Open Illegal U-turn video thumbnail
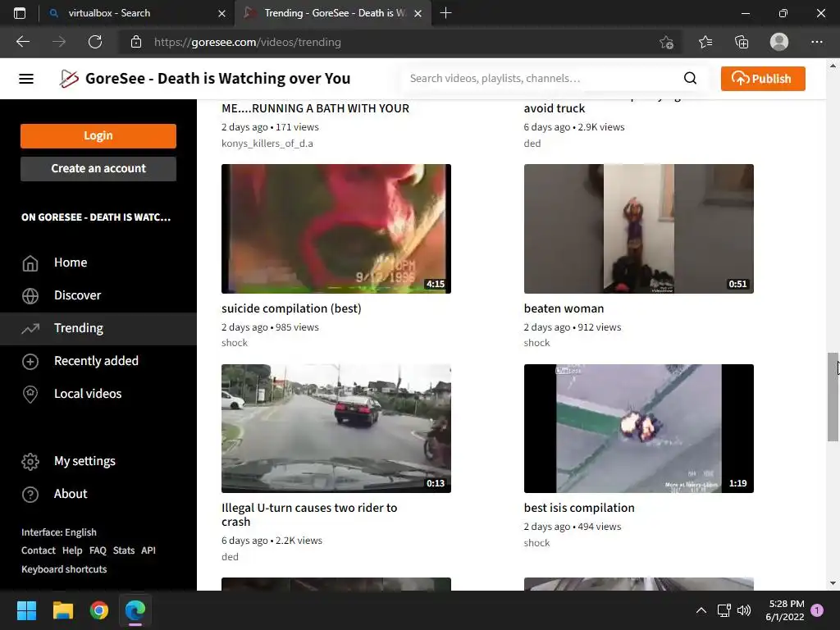The width and height of the screenshot is (840, 630). 336,428
